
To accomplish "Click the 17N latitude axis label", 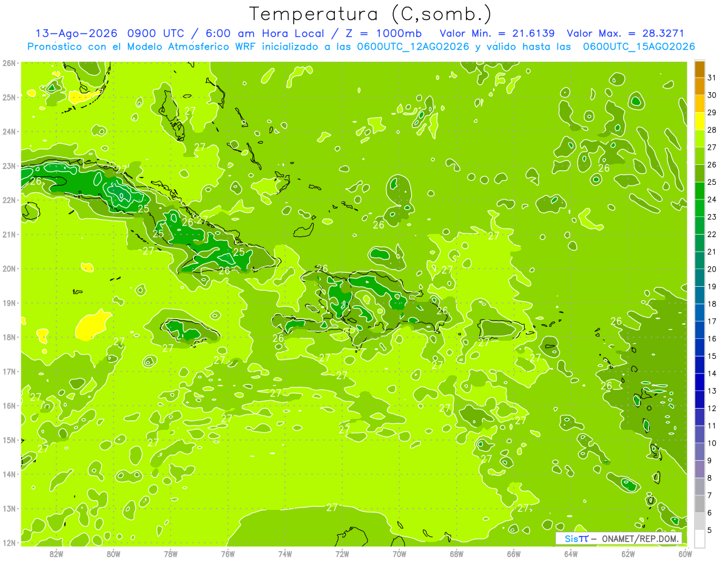I will pyautogui.click(x=8, y=371).
